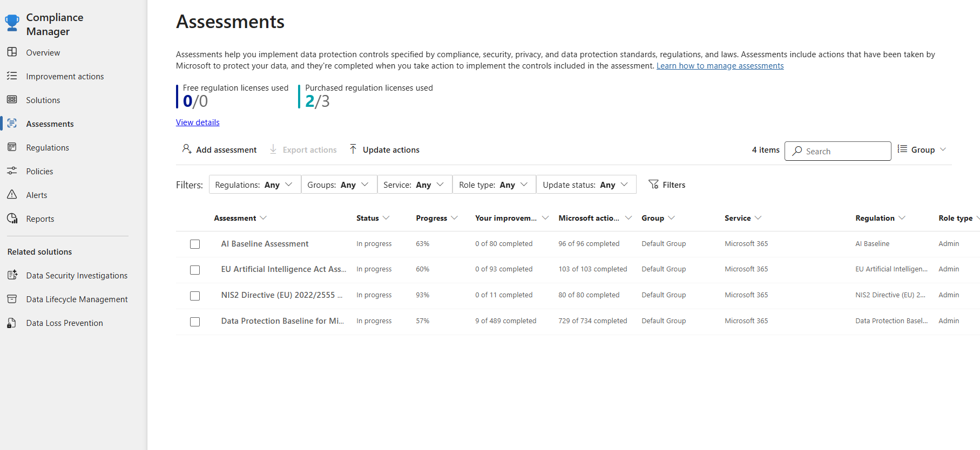Click the Reports chart icon
The width and height of the screenshot is (980, 450).
pyautogui.click(x=12, y=219)
